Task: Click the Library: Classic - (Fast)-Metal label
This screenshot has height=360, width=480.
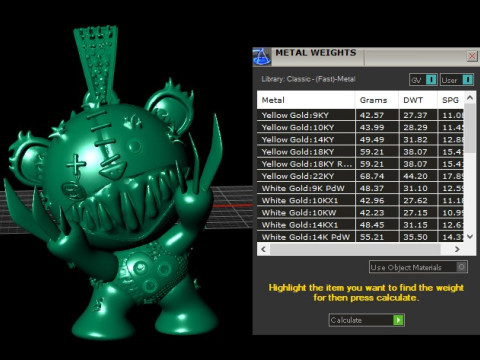Action: [x=308, y=79]
